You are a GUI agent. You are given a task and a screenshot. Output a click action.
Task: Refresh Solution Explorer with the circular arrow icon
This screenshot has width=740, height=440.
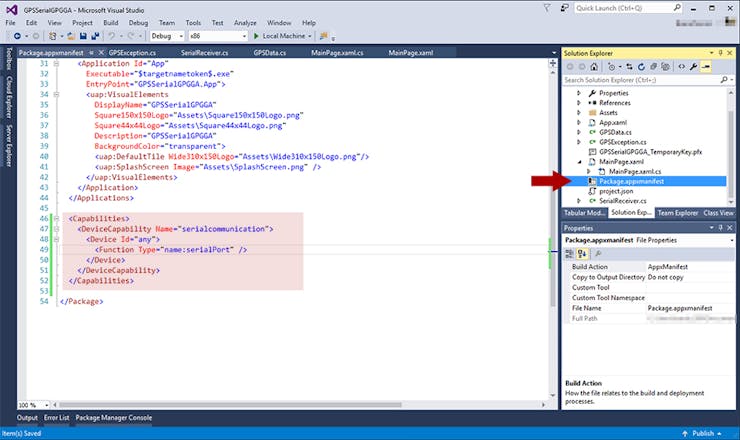tap(641, 67)
